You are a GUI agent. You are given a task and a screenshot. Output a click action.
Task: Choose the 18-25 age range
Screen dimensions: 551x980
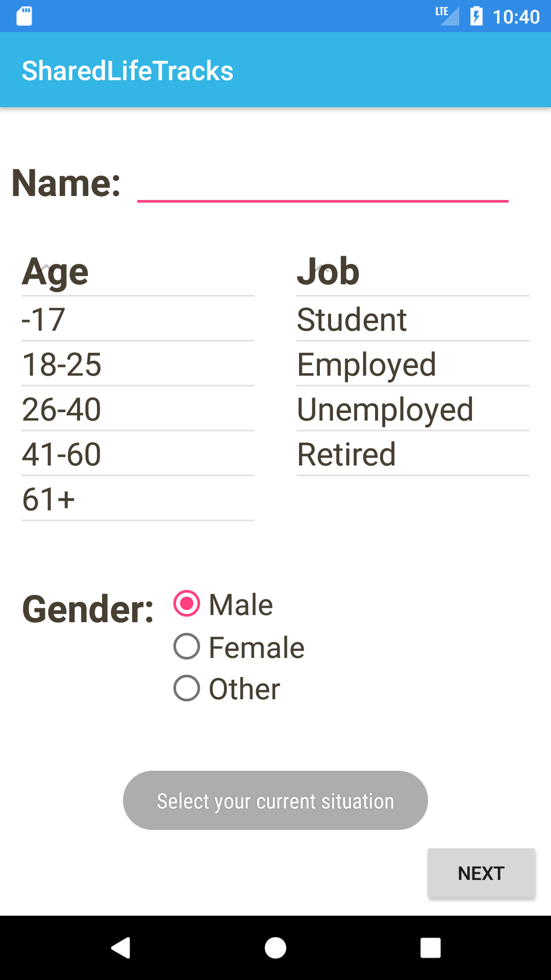138,364
